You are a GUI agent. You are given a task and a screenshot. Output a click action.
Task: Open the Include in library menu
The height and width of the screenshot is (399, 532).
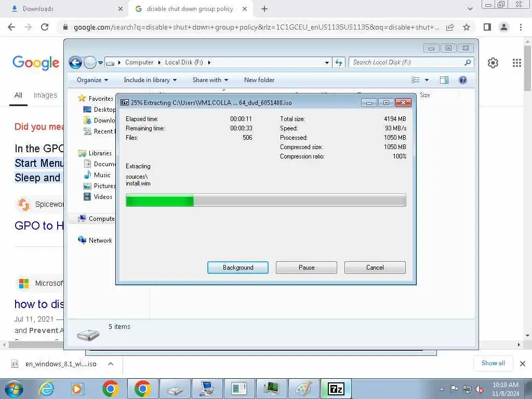point(150,80)
